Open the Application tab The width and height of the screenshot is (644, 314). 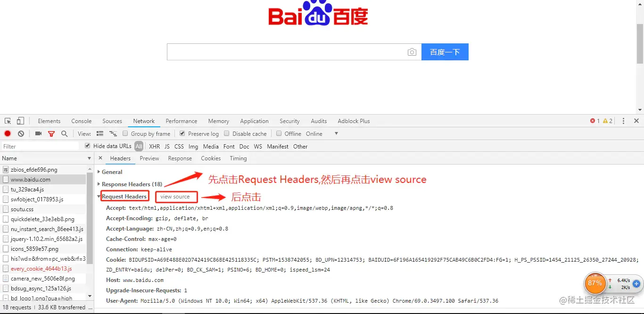click(254, 121)
